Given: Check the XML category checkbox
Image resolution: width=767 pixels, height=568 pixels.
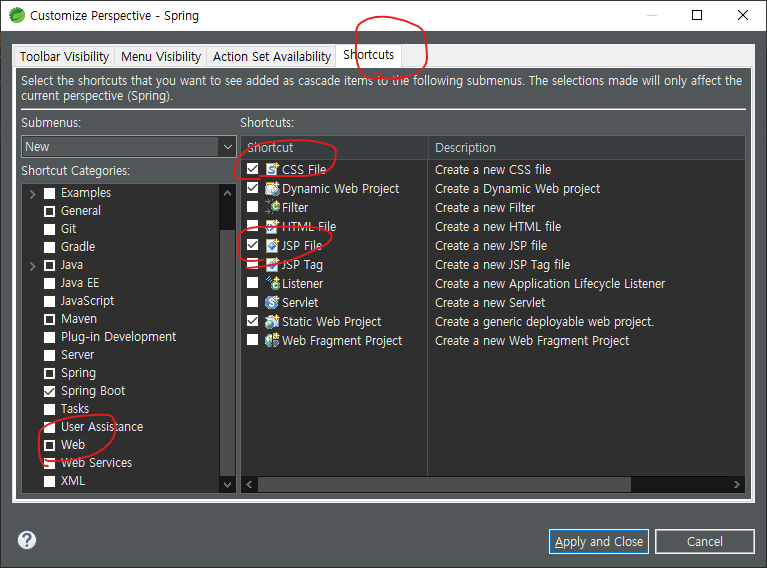Looking at the screenshot, I should 49,481.
